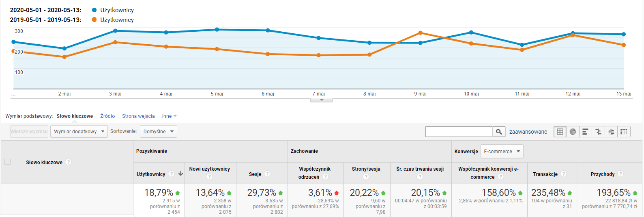Select the term cloud view icon
The width and height of the screenshot is (644, 217).
pyautogui.click(x=611, y=132)
